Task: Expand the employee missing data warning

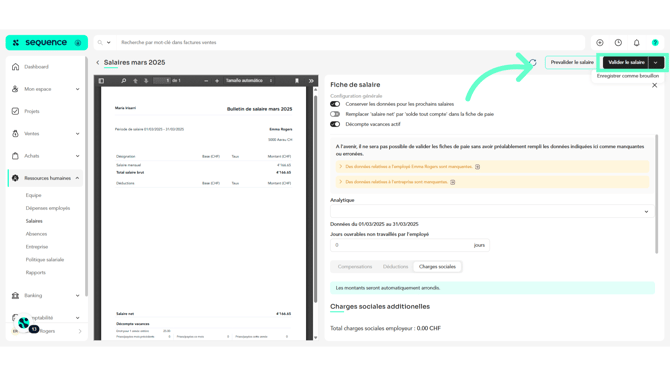Action: click(341, 167)
